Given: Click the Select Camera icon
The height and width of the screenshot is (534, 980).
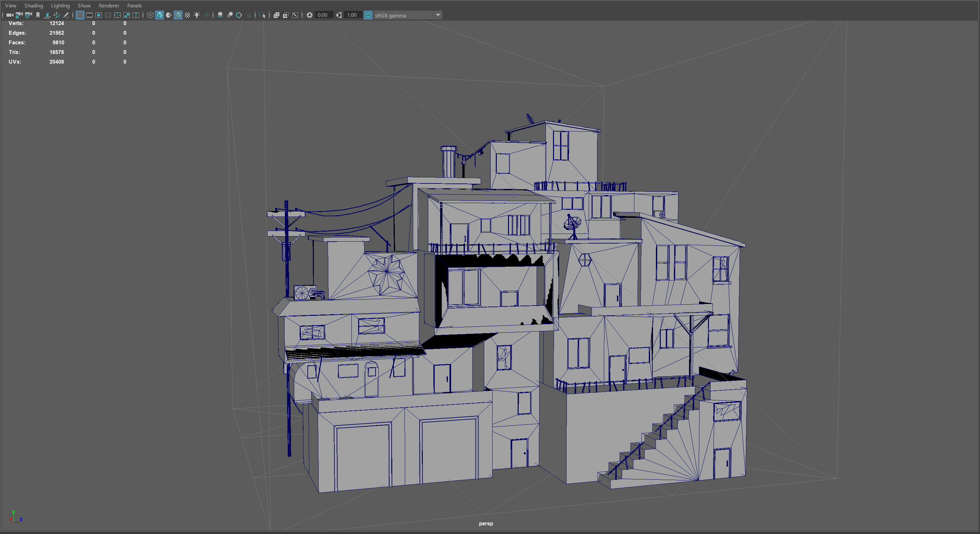Looking at the screenshot, I should click(x=10, y=15).
